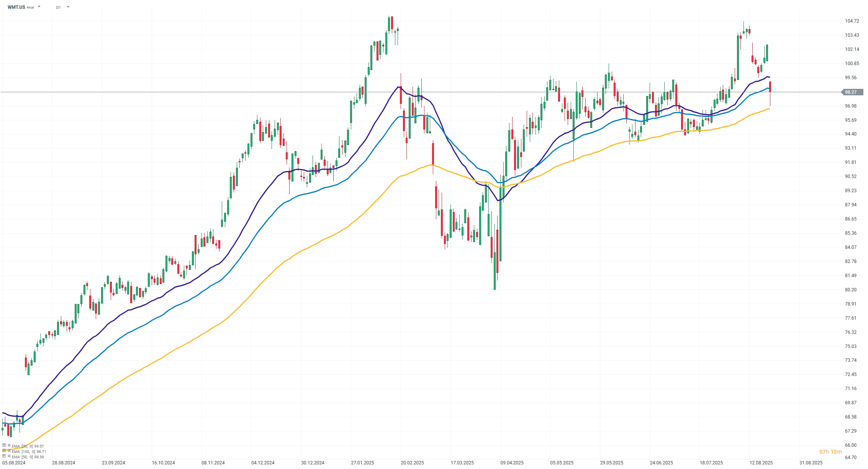Click the 04.12.2024 date label
This screenshot has height=469, width=868.
(263, 463)
